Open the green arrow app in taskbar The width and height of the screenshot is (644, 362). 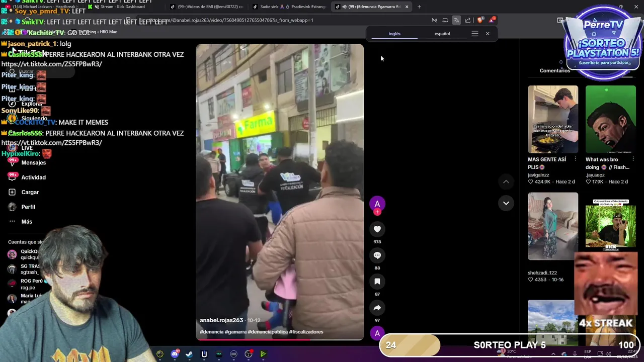(263, 354)
